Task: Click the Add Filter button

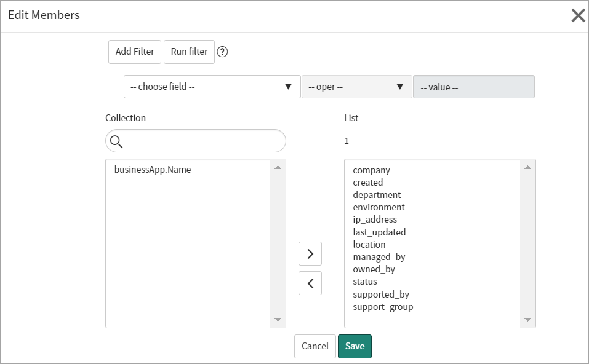Action: point(135,52)
